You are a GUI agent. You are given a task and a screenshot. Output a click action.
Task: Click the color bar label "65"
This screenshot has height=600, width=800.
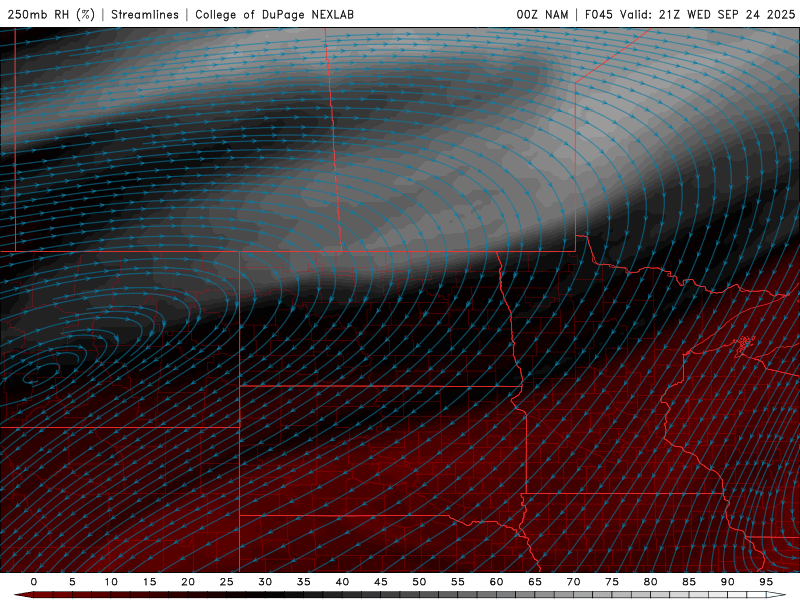535,582
